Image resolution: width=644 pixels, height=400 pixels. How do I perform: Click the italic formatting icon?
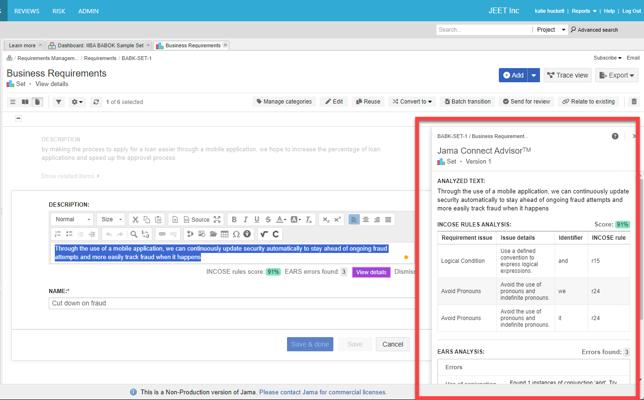(x=246, y=220)
